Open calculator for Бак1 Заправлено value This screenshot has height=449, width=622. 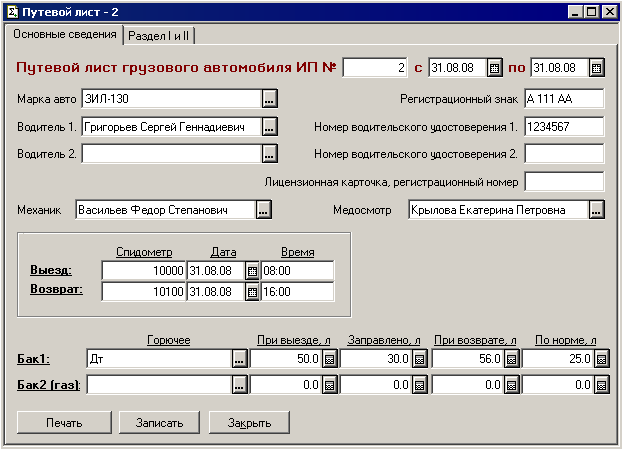tap(420, 358)
